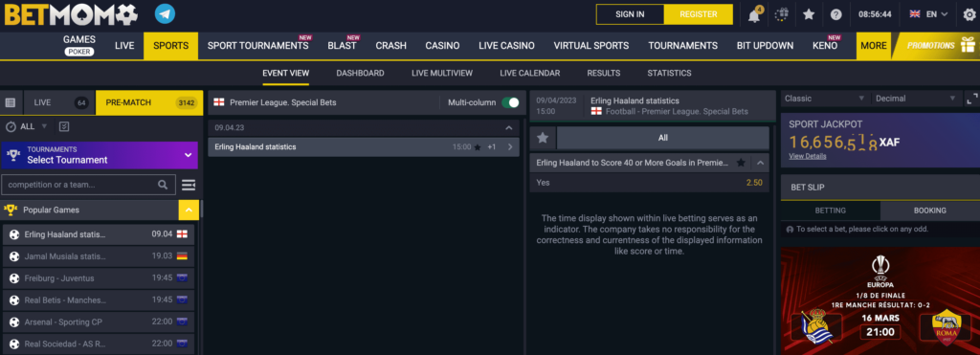The image size is (980, 355).
Task: Open the list filter icon beside search
Action: click(x=189, y=185)
